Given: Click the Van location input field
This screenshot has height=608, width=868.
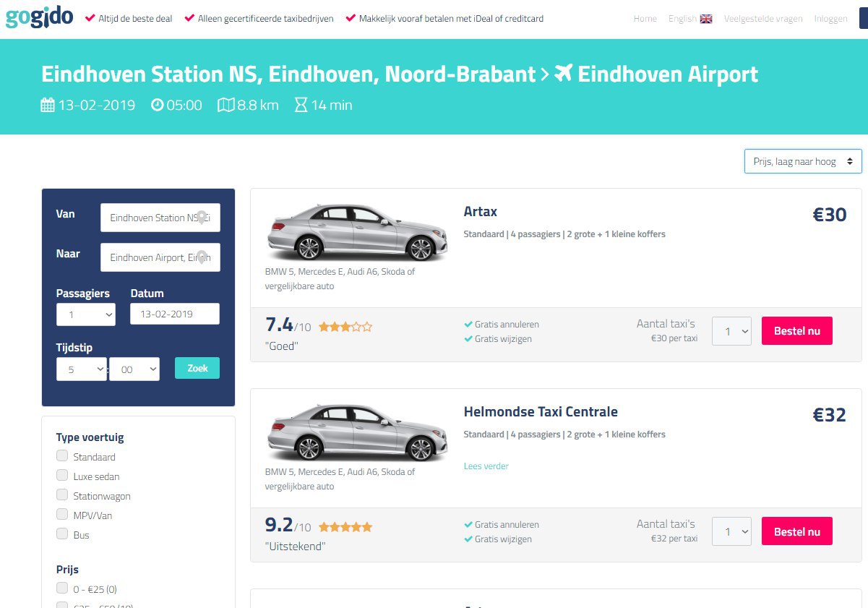Looking at the screenshot, I should point(160,218).
